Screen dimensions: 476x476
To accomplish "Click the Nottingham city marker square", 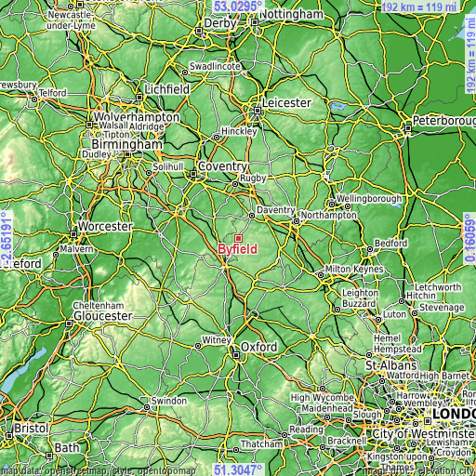I will [x=255, y=22].
